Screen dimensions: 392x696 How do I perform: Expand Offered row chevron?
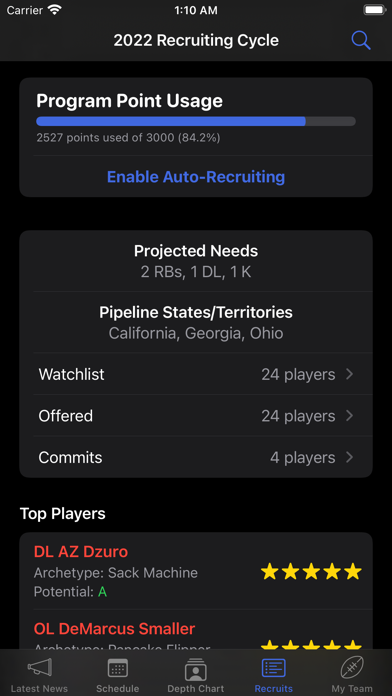(x=350, y=416)
